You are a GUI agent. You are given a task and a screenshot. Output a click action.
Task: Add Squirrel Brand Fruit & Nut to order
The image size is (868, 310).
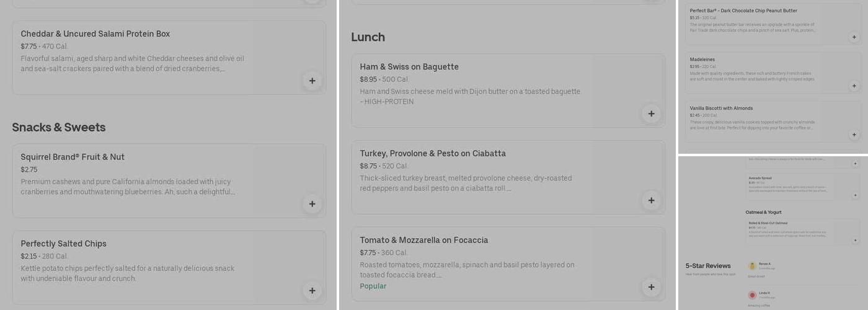[312, 204]
